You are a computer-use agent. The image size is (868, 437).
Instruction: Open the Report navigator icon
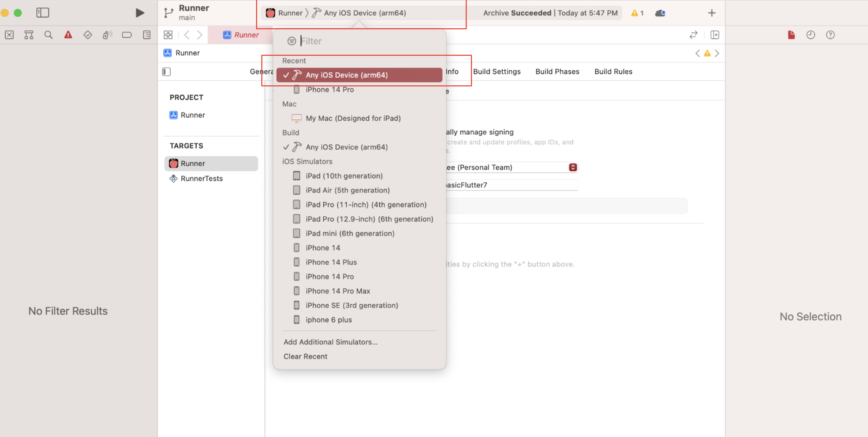click(146, 35)
